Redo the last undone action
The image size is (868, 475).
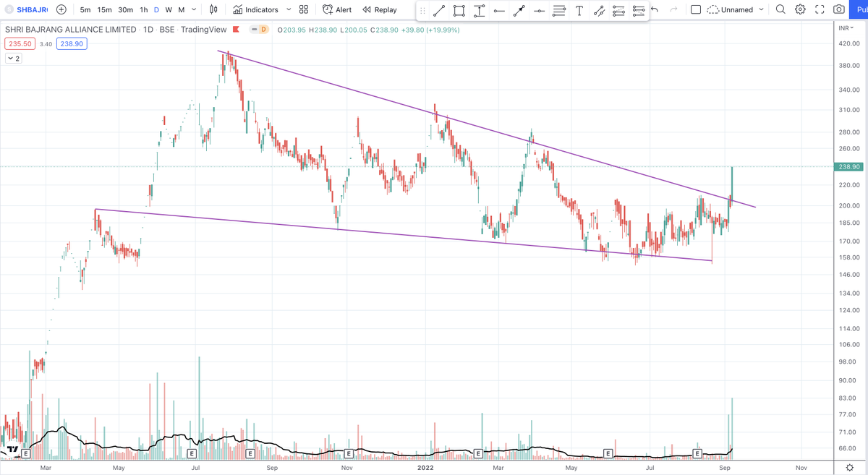click(674, 9)
